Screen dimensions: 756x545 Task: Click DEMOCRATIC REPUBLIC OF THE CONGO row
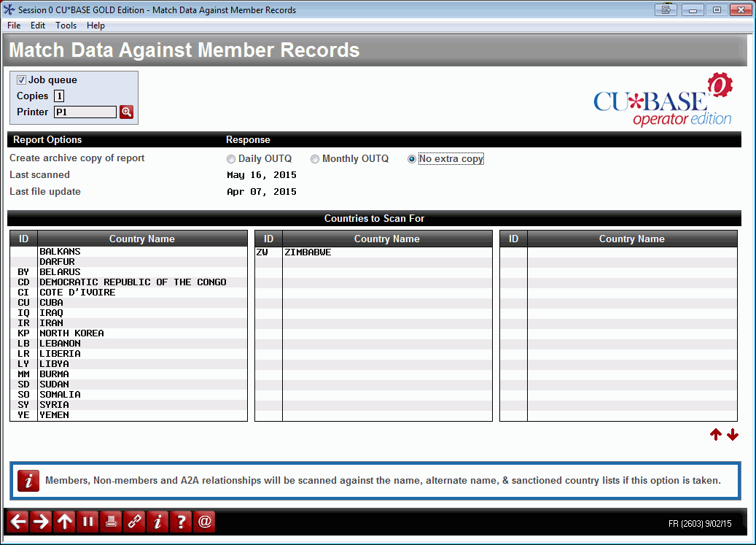click(x=129, y=282)
